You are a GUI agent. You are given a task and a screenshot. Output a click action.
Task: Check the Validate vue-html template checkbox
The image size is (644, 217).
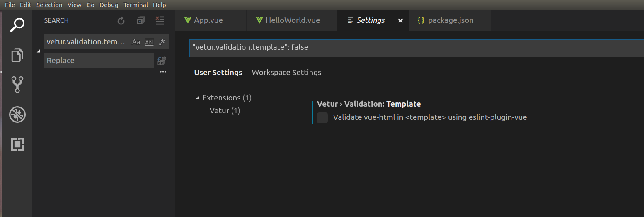(x=322, y=117)
